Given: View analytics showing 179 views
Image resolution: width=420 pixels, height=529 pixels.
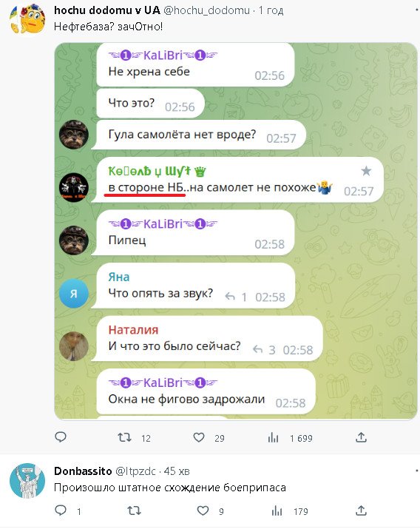Looking at the screenshot, I should pyautogui.click(x=277, y=511).
